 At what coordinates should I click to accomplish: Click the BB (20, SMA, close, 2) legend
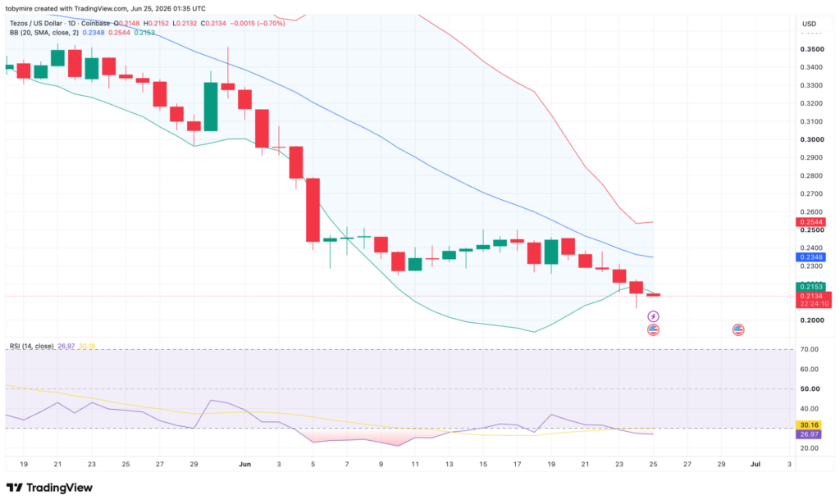(44, 33)
